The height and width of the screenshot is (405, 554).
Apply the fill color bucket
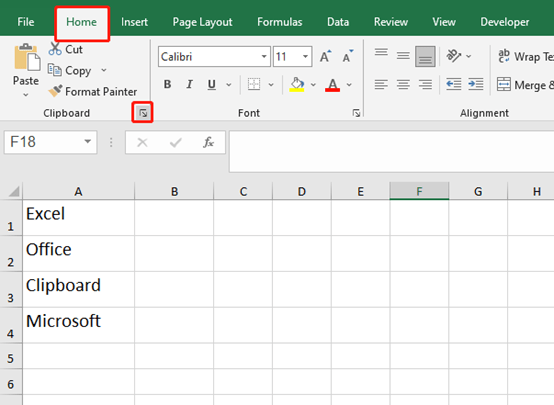297,84
